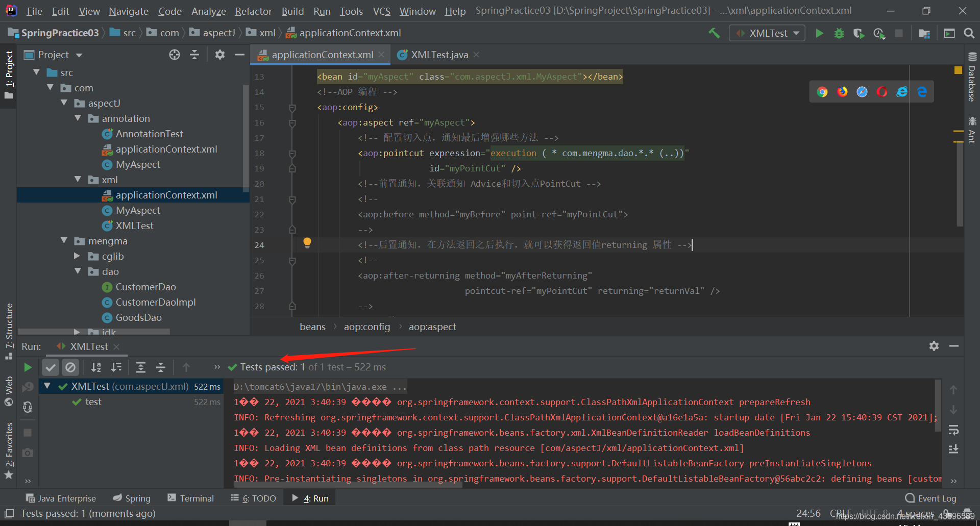
Task: Click the Search Everywhere magnifier icon
Action: coord(968,33)
